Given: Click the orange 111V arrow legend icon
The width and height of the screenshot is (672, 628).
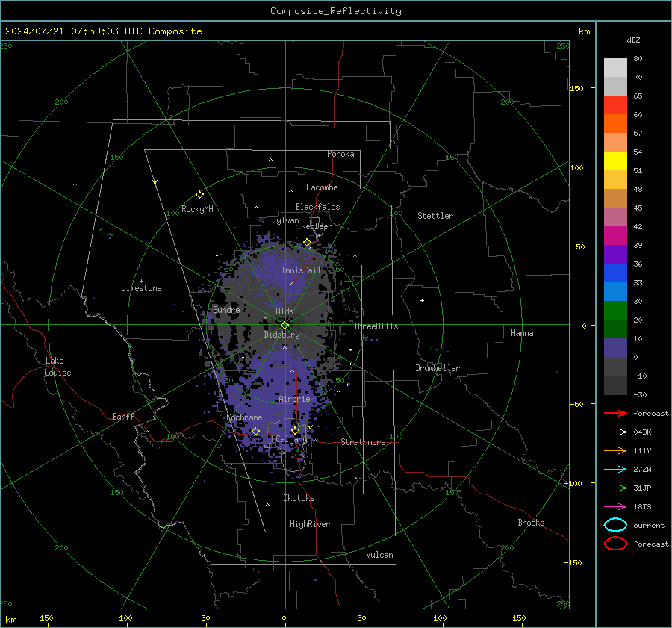Looking at the screenshot, I should pyautogui.click(x=615, y=450).
